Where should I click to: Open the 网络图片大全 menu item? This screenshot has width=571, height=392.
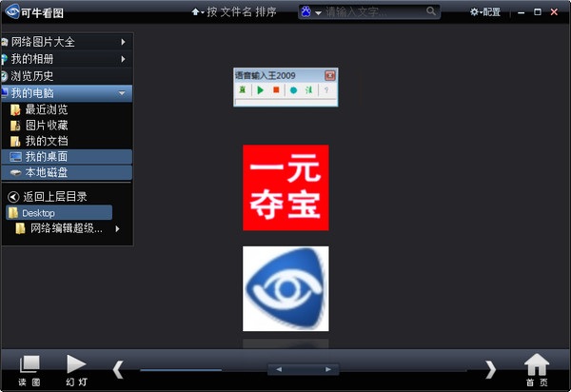click(x=67, y=42)
